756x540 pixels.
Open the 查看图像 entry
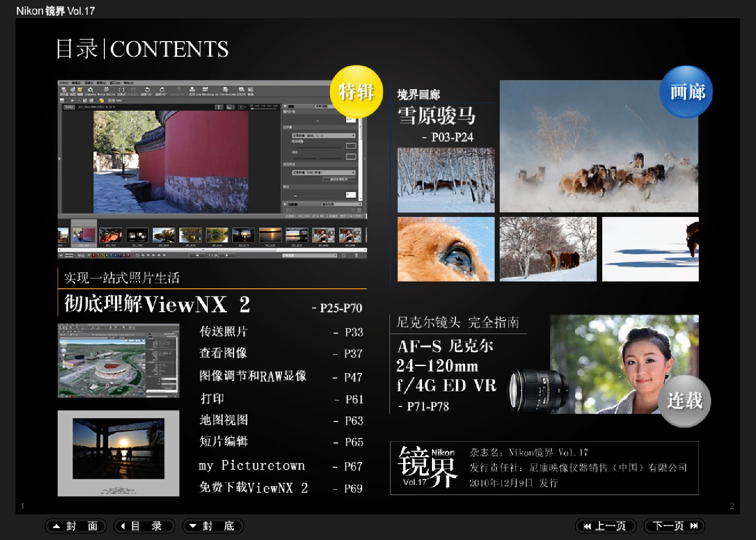tap(223, 353)
